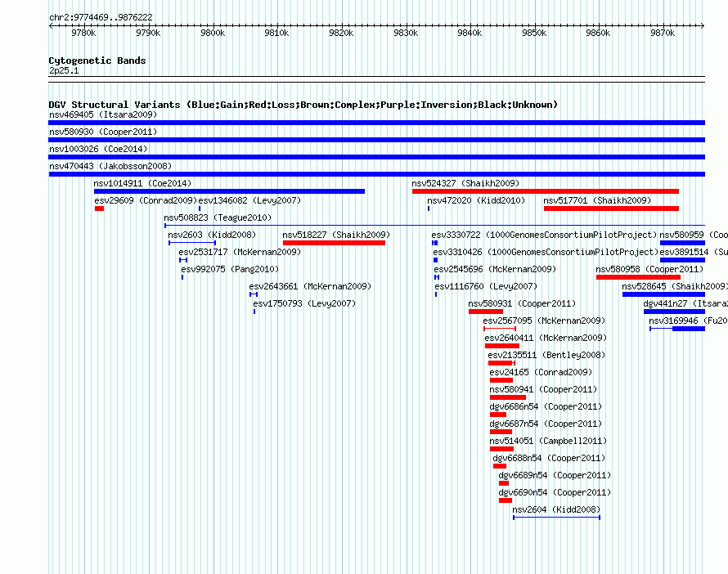
Task: Click the DGV Structural Variants track title
Action: (303, 105)
